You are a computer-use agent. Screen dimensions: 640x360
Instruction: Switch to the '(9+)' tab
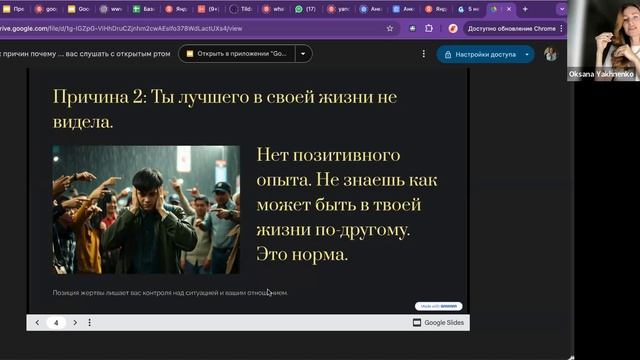point(208,9)
